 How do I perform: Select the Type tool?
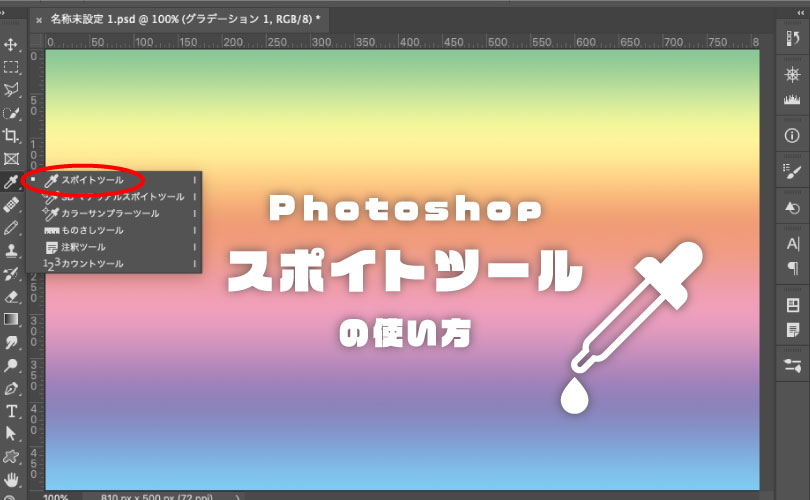pos(11,411)
